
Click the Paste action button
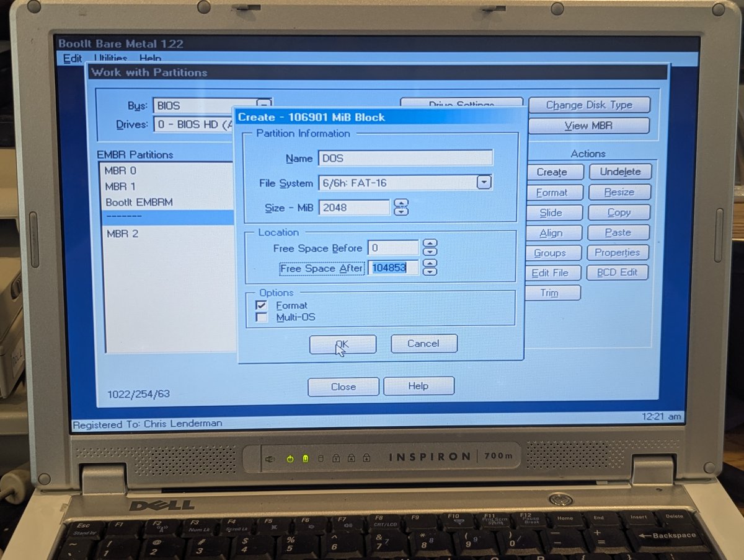click(618, 232)
